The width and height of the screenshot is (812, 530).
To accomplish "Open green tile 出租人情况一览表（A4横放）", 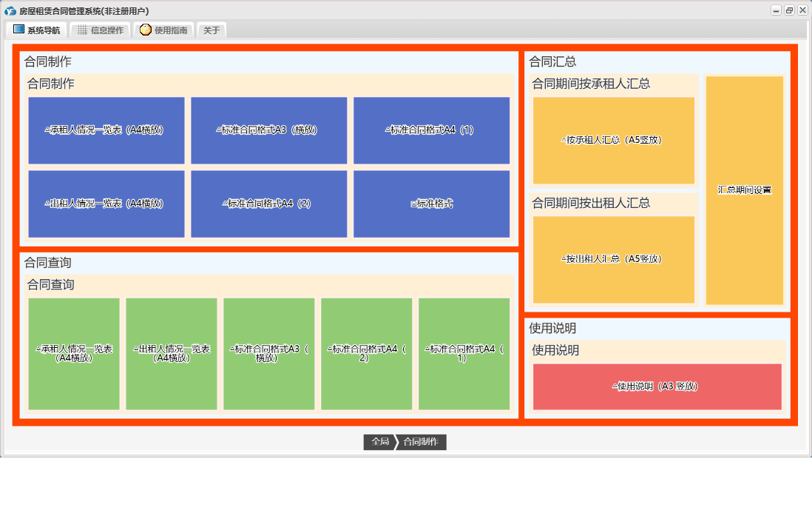I will coord(172,354).
